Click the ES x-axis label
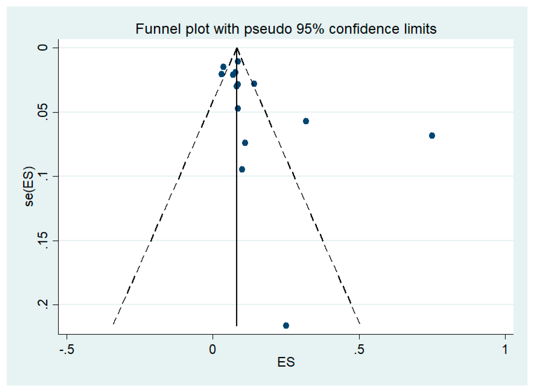 286,362
